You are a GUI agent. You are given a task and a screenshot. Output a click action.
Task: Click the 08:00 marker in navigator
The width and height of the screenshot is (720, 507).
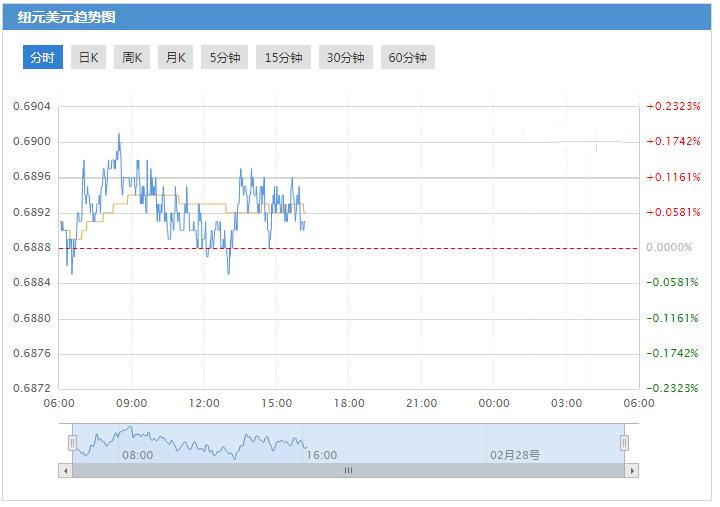coord(137,454)
